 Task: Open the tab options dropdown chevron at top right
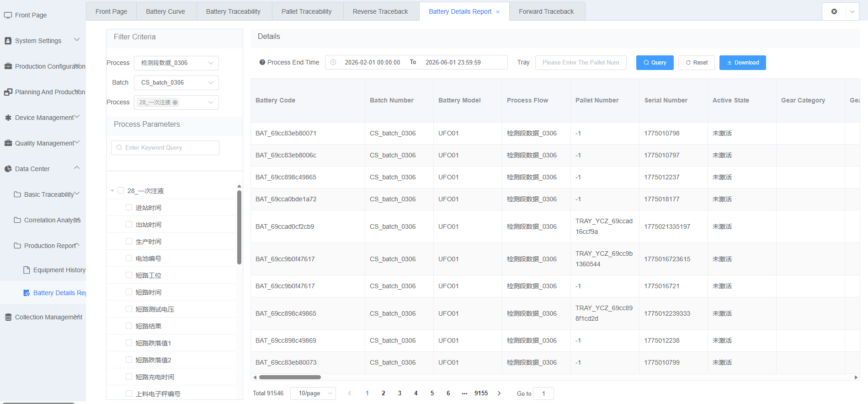pos(852,11)
